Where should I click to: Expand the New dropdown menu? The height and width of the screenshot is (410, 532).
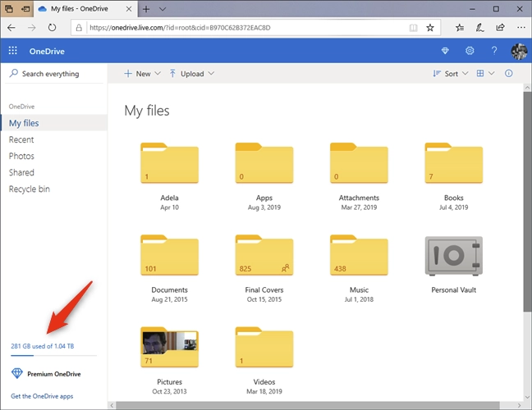click(x=158, y=73)
